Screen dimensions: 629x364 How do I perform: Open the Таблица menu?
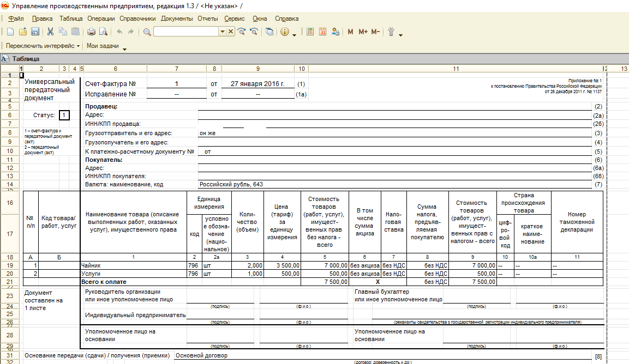point(71,19)
